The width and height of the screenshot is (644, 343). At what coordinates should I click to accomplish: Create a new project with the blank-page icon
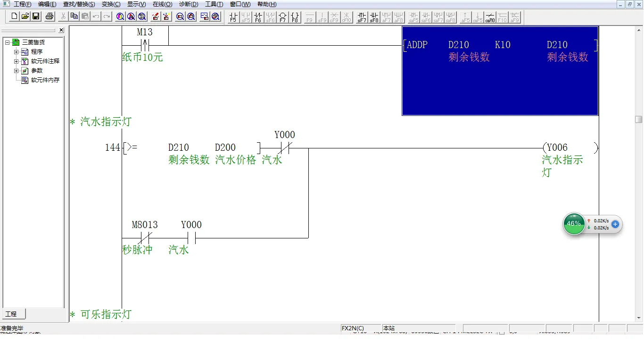14,16
